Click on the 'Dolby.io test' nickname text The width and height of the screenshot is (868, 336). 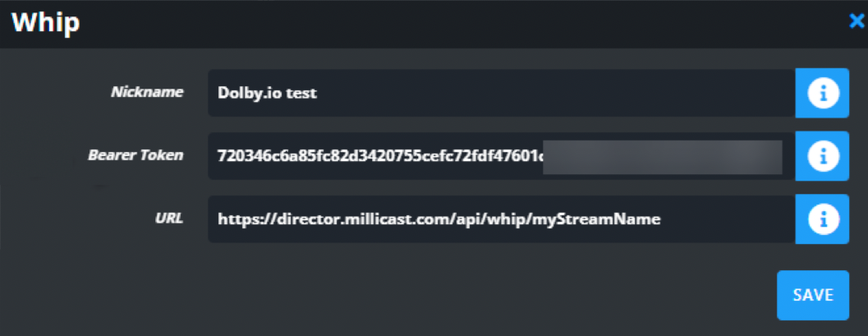tap(267, 93)
